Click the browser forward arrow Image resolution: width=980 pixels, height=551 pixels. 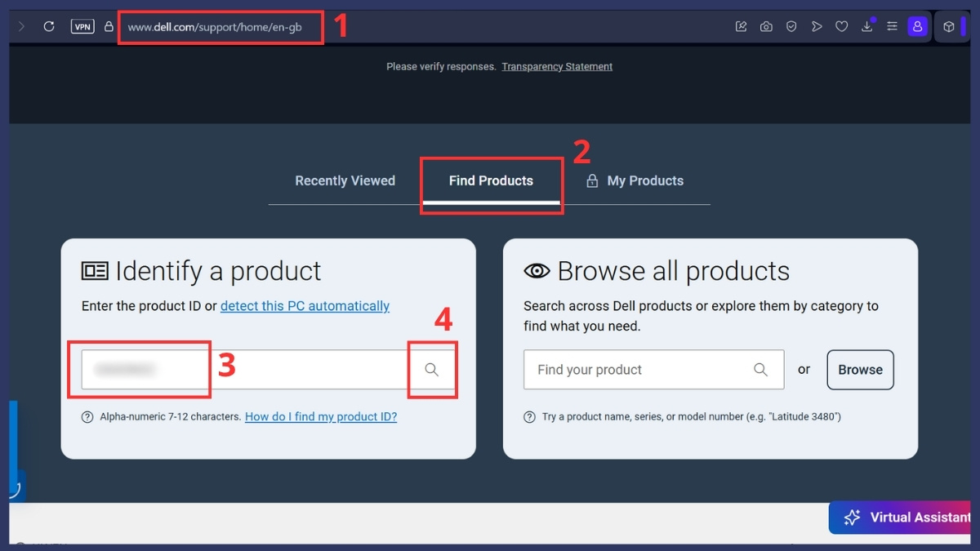(x=21, y=27)
